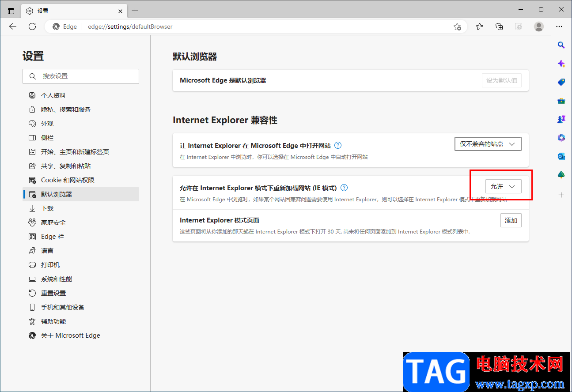
Task: Open Cookie 和网站权限 settings
Action: [x=81, y=180]
